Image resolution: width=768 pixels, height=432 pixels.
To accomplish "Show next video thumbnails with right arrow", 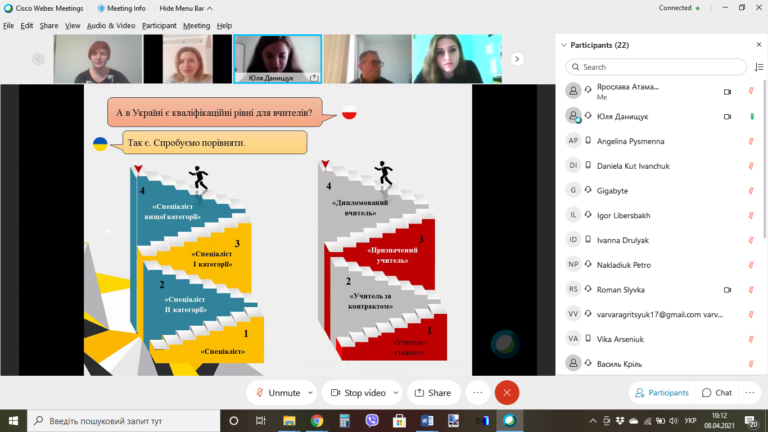I will click(517, 59).
